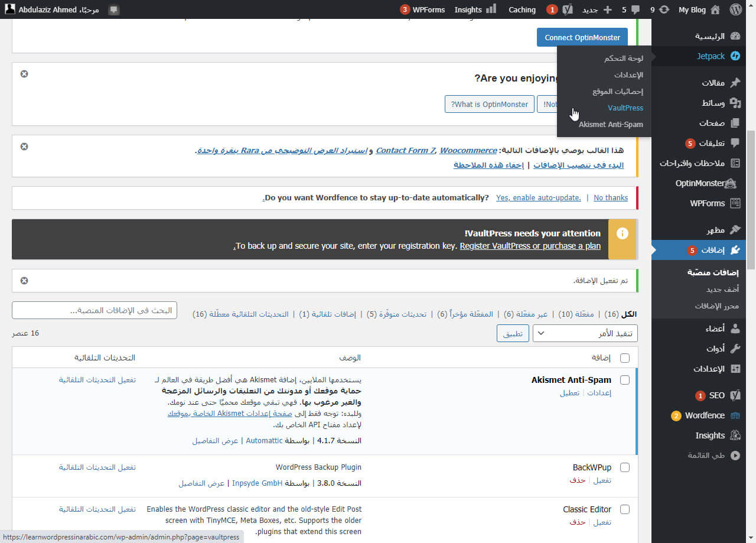Click the plus new content icon
Screen dimensions: 756x543
608,9
